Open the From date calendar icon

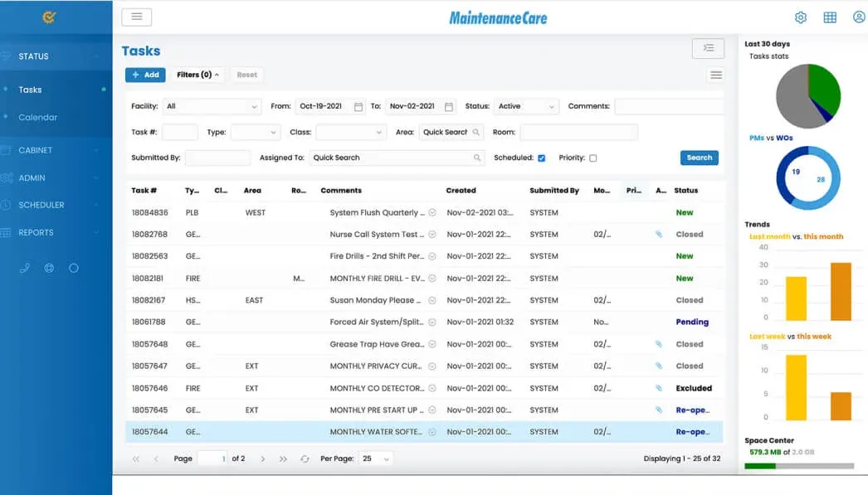(x=358, y=107)
